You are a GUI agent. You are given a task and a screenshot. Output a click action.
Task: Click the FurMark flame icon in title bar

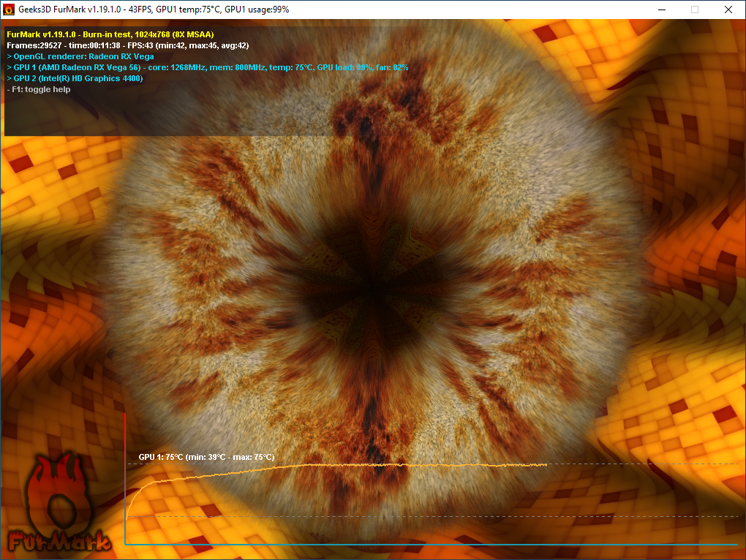[x=9, y=10]
